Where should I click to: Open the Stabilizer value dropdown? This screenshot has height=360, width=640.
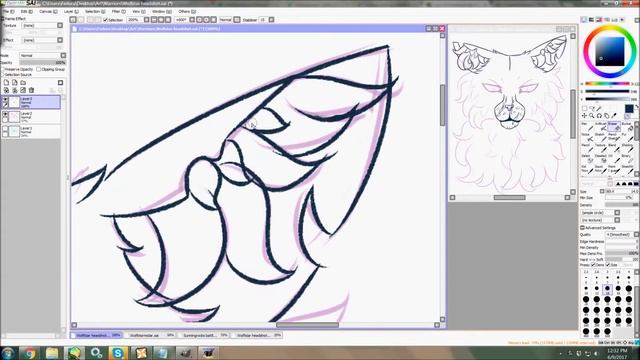tap(271, 20)
